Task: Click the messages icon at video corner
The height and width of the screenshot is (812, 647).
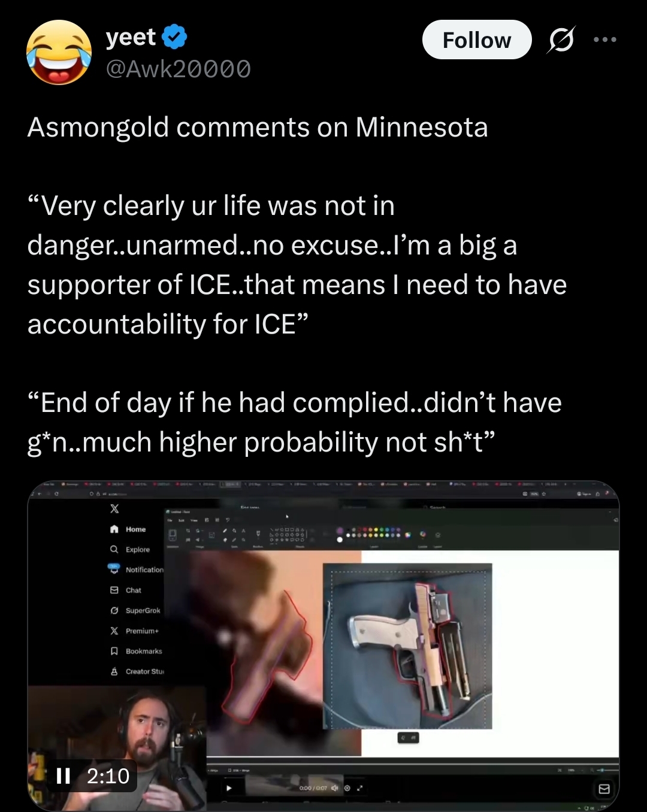Action: point(604,789)
